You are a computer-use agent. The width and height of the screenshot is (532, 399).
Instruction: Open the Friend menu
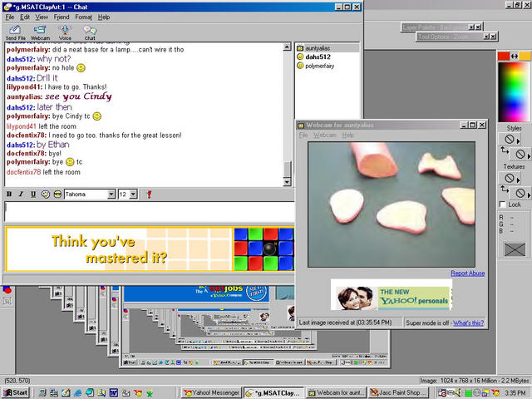[x=62, y=17]
